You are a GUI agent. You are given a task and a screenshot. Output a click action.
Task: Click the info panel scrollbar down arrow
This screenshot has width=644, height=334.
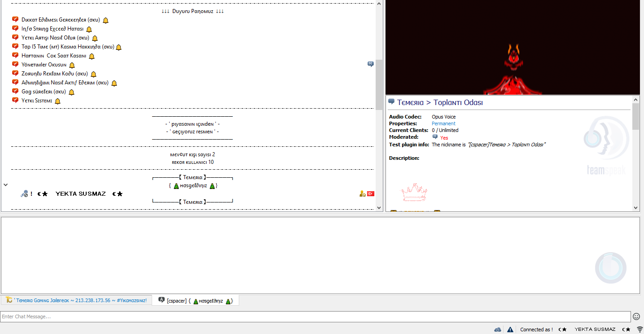pyautogui.click(x=635, y=208)
